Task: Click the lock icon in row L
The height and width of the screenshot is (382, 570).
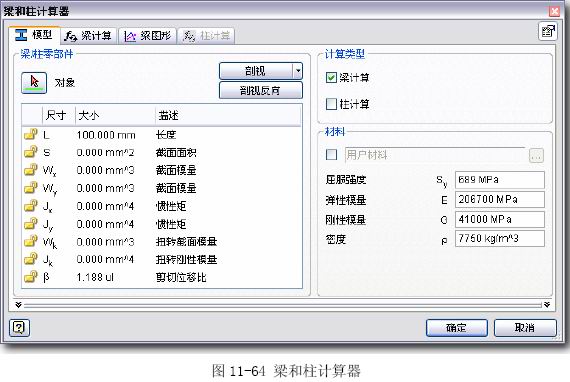Action: [31, 134]
